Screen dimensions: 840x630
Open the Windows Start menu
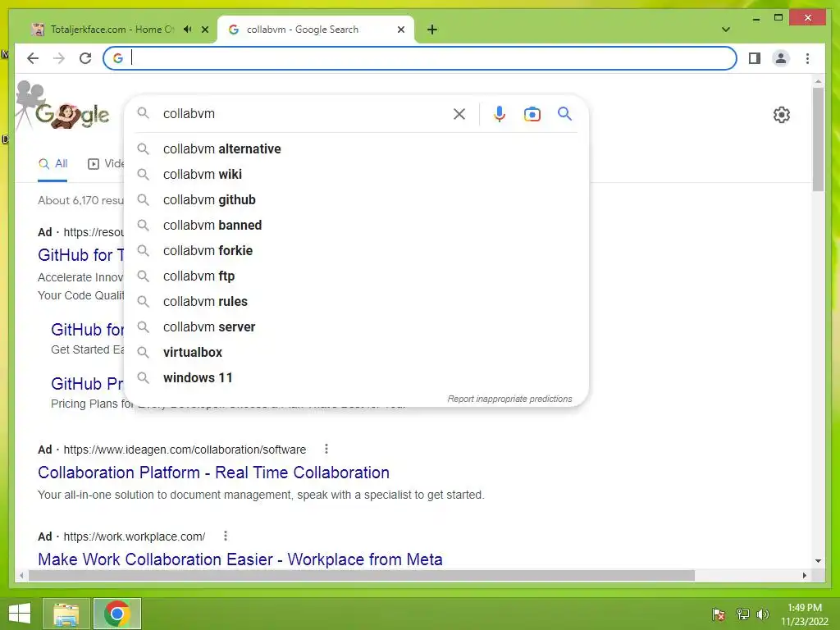pyautogui.click(x=20, y=614)
